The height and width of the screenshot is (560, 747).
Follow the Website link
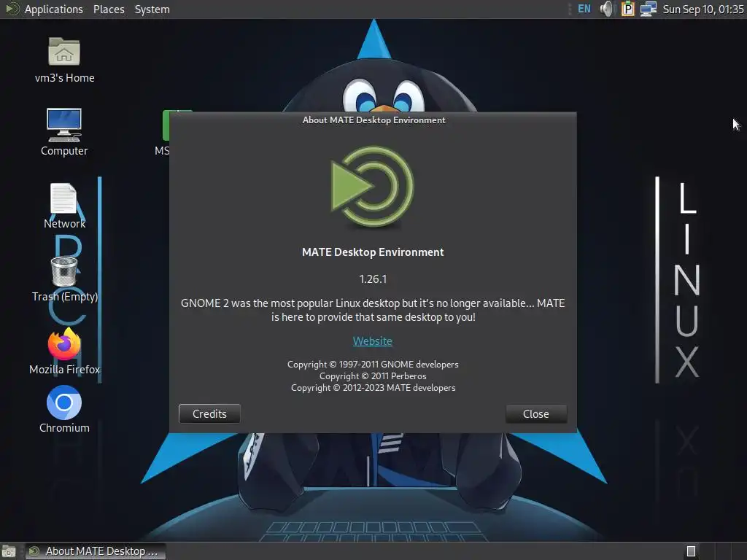[373, 341]
